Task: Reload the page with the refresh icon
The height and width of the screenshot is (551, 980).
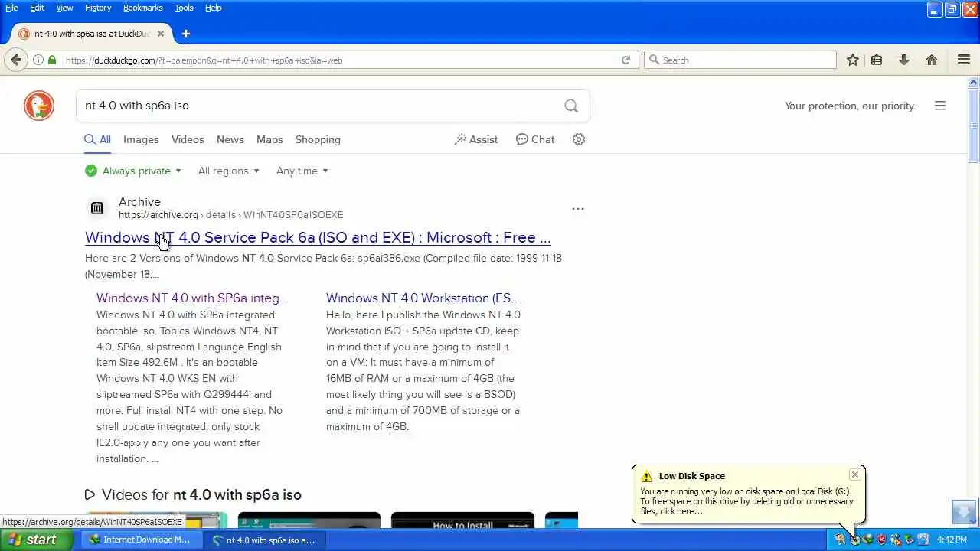Action: click(x=626, y=60)
